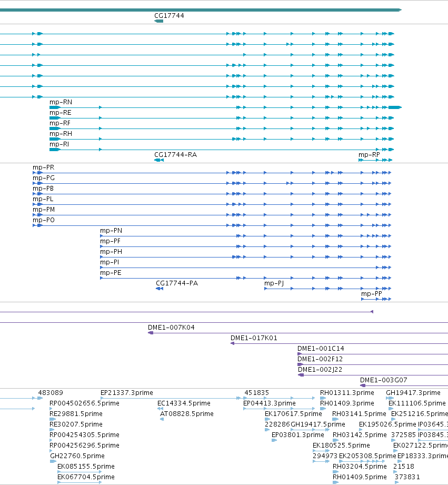Click the mp-PN protein label
The height and width of the screenshot is (485, 448).
[111, 231]
